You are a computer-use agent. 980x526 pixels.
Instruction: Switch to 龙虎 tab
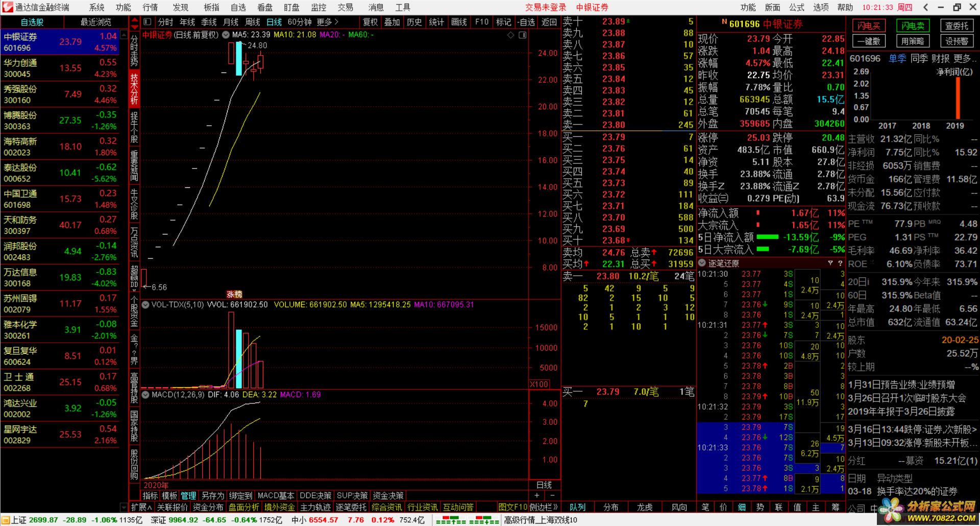644,507
